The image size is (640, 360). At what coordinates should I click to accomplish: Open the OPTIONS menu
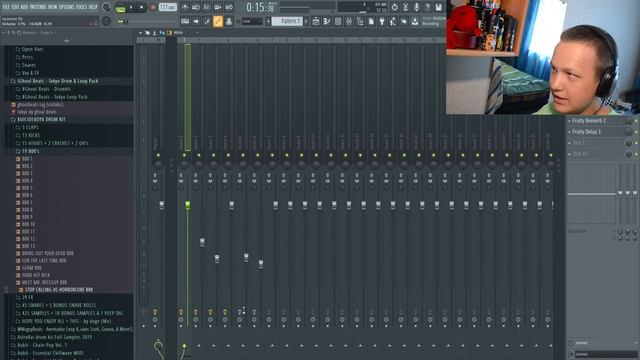coord(67,7)
